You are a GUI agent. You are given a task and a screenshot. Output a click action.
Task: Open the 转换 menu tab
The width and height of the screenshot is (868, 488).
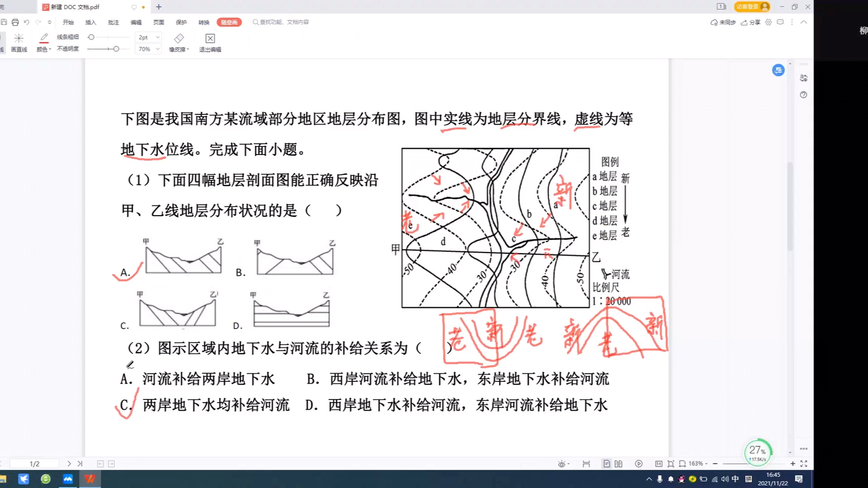point(204,22)
